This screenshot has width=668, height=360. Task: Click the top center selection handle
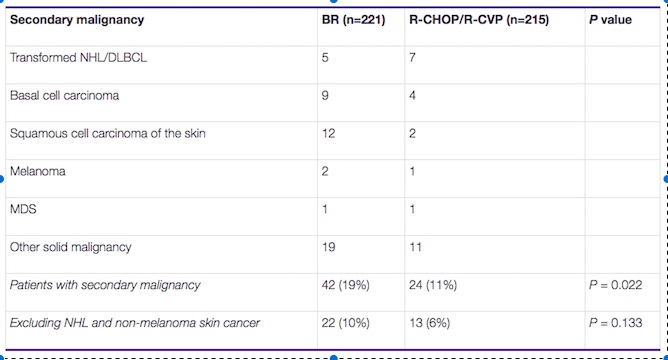click(334, 1)
